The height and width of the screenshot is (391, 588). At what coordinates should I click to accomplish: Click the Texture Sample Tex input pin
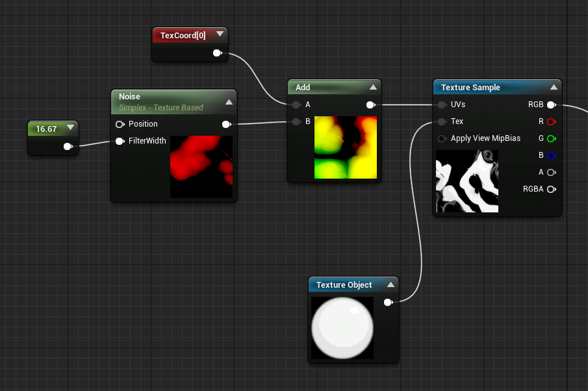tap(442, 121)
